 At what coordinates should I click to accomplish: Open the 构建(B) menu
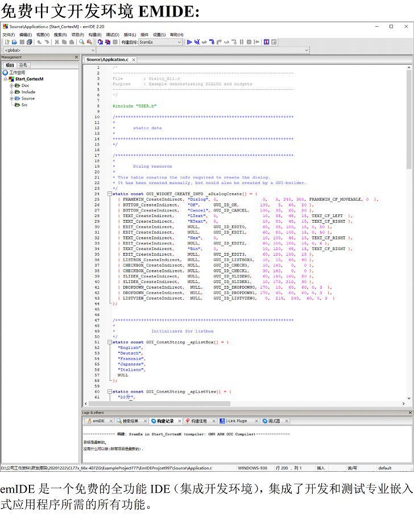94,35
